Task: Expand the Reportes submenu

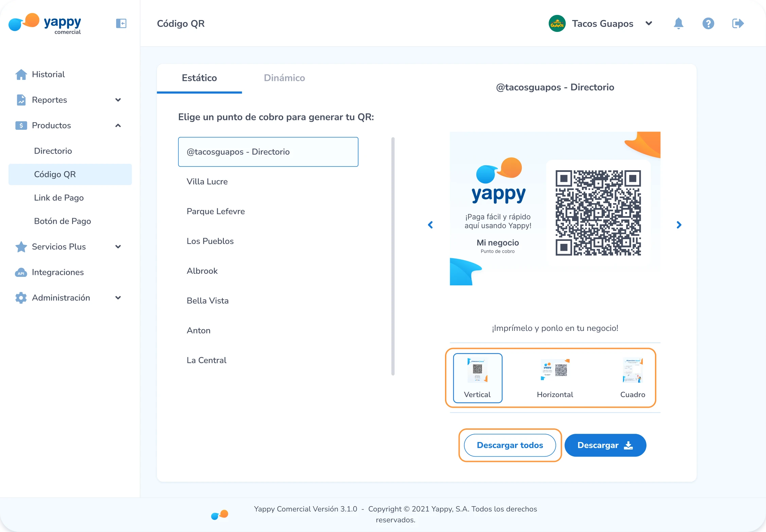Action: [x=118, y=100]
